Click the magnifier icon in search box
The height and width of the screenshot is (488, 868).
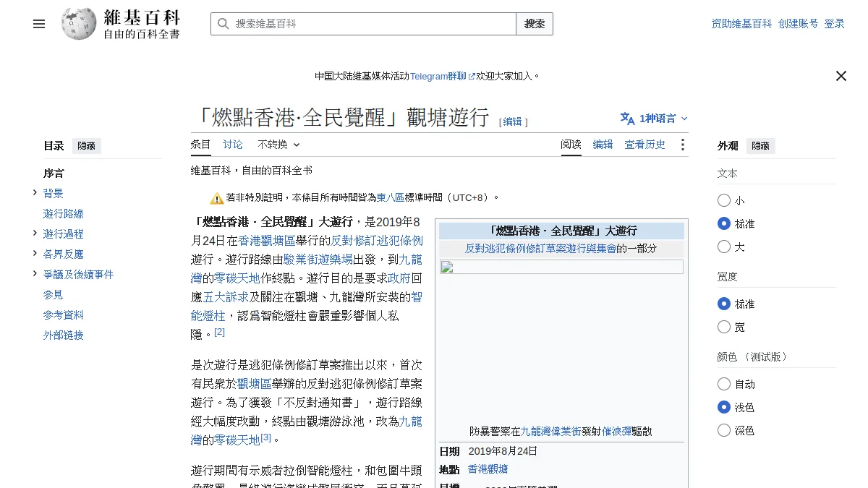[223, 24]
